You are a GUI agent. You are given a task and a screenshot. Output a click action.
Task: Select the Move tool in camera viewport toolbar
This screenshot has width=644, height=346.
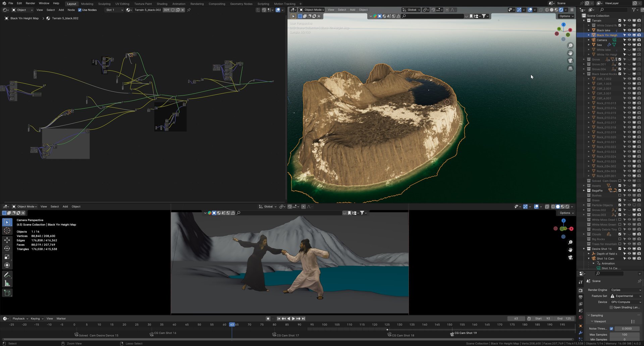(7, 240)
